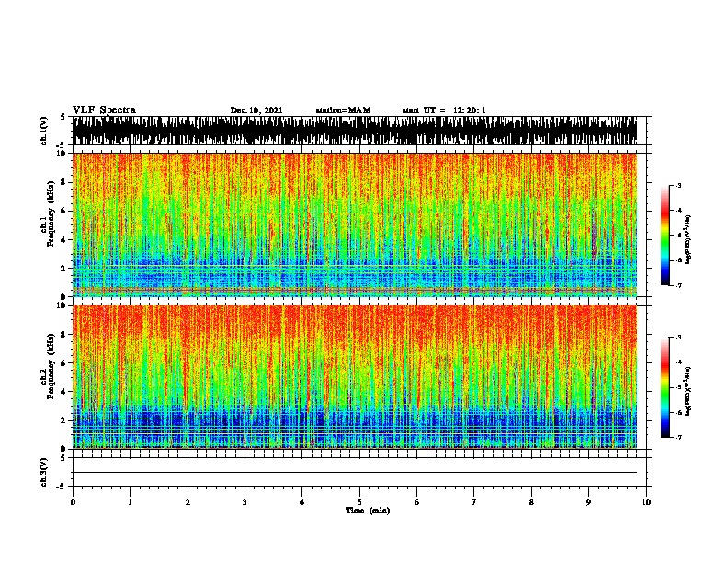Screen dimensions: 728x563
Task: Click the time-axis tick label 0
Action: point(73,502)
